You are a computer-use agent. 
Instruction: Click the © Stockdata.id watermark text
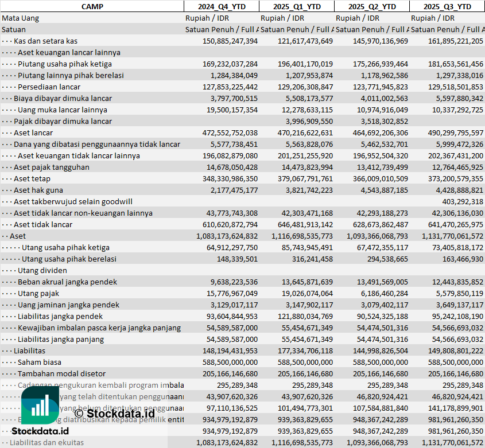point(114,412)
